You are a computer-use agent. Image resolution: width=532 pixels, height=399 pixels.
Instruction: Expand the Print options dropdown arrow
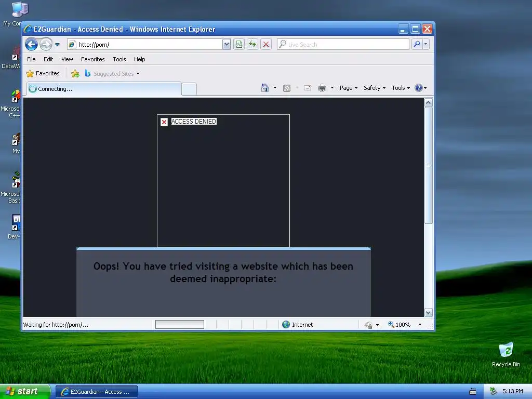[332, 88]
